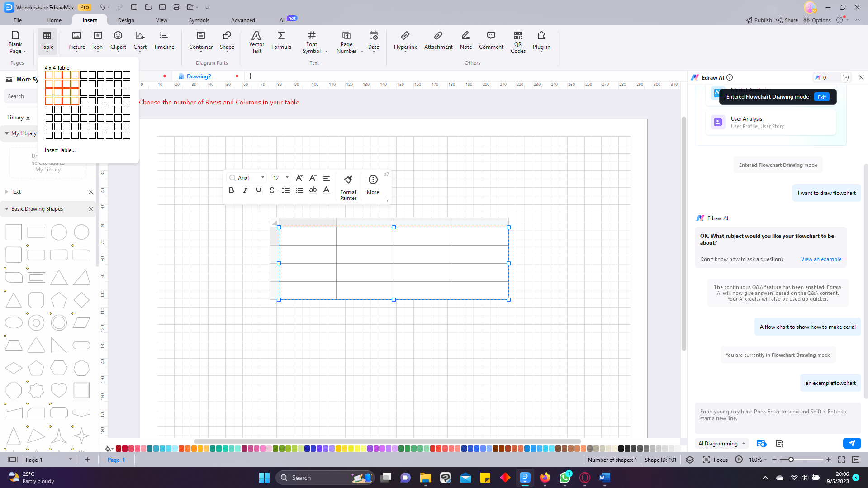Increase font size in floating toolbar
Image resolution: width=868 pixels, height=488 pixels.
click(x=299, y=178)
